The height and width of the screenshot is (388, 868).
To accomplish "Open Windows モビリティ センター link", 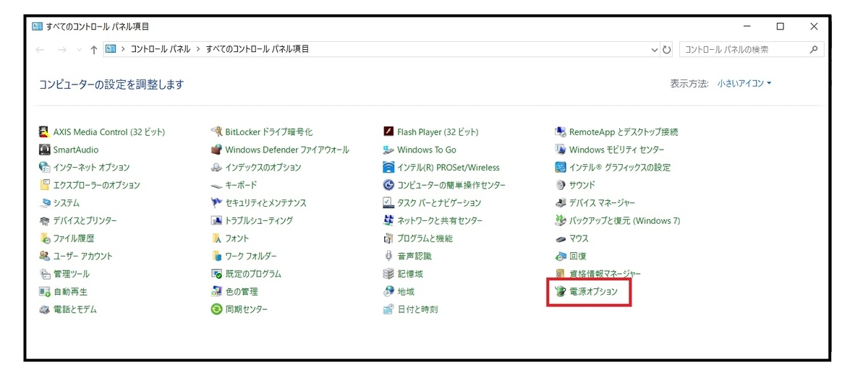I will coord(617,150).
